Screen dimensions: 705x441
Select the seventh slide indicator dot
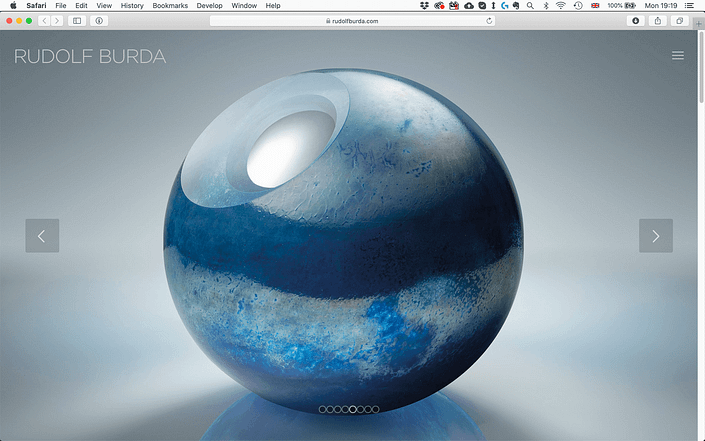click(368, 409)
